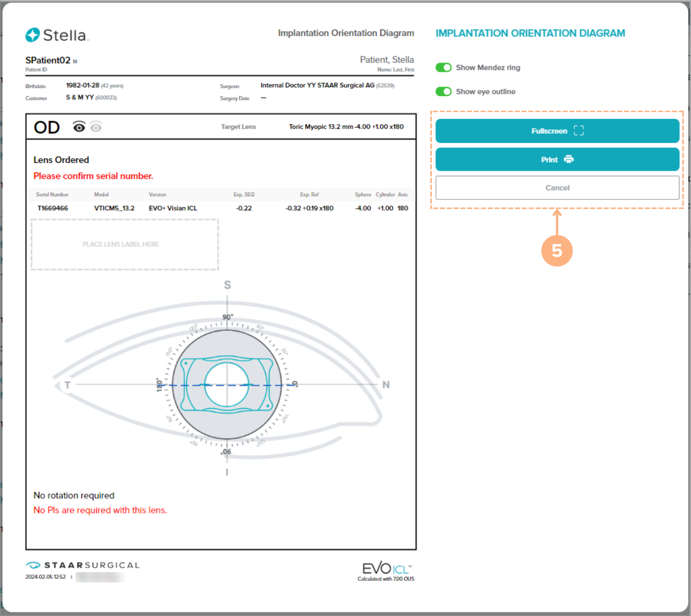Click the fullscreen brackets icon
Viewport: 691px width, 616px height.
579,131
